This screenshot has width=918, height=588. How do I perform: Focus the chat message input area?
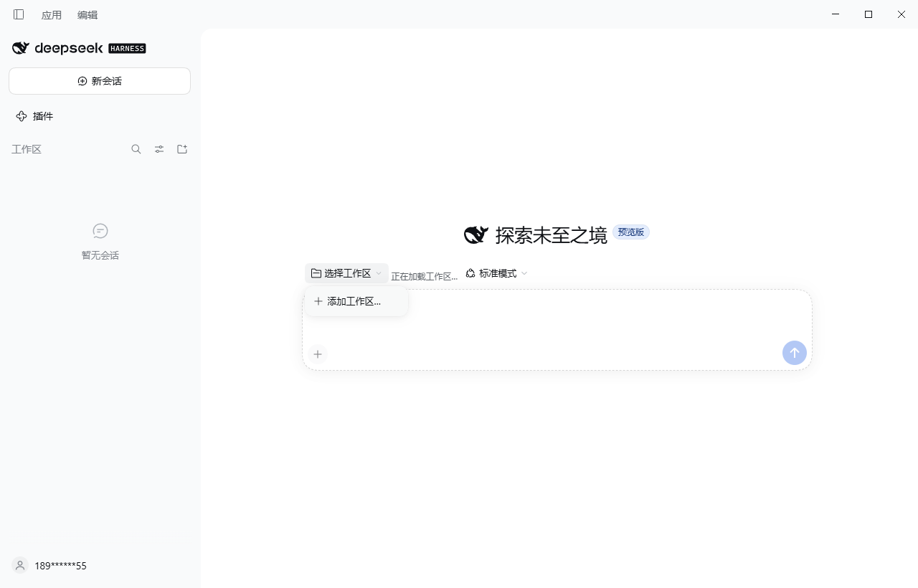[557, 330]
